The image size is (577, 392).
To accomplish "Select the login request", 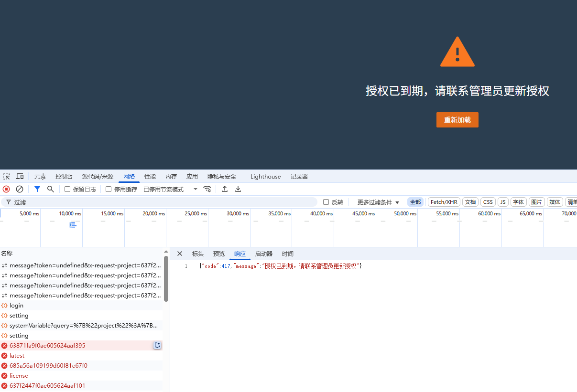I will coord(81,305).
